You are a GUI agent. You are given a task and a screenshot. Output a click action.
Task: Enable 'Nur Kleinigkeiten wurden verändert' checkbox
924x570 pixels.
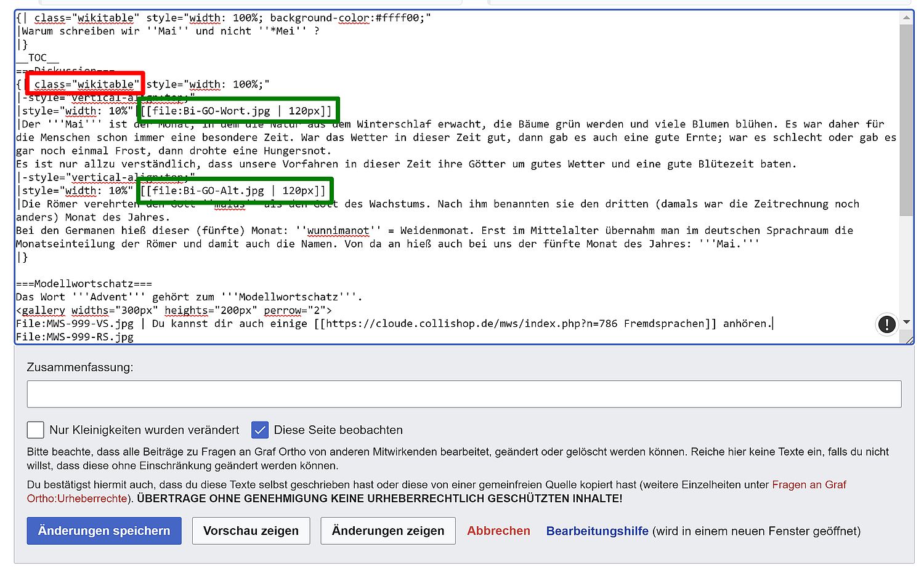click(36, 430)
